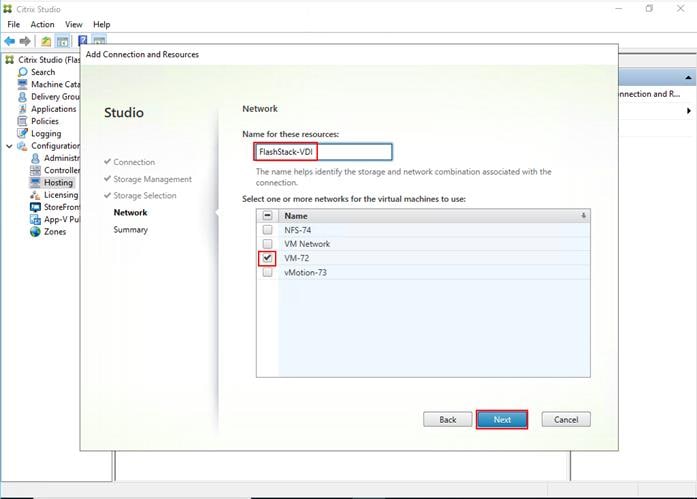Select Controllers under Configuration
This screenshot has width=697, height=499.
pos(62,170)
